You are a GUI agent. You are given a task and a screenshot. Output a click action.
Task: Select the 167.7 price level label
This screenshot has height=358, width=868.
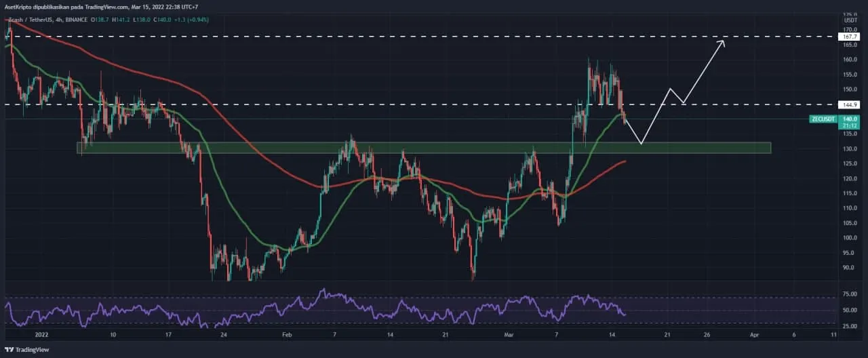[848, 37]
